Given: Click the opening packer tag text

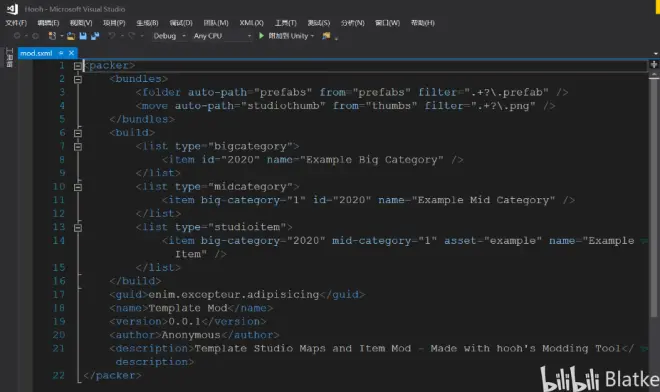Looking at the screenshot, I should [x=109, y=65].
